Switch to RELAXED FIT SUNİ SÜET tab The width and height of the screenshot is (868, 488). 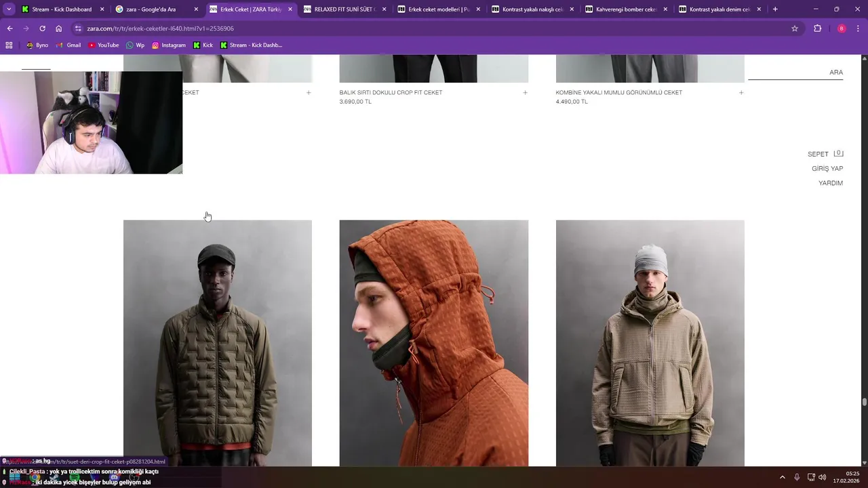344,9
